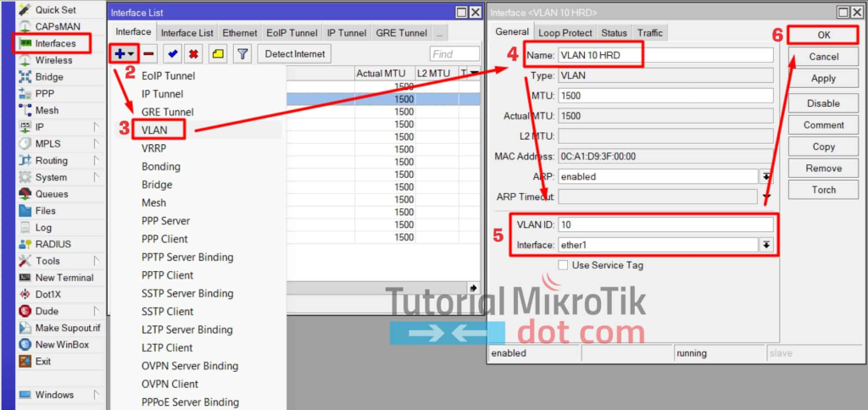Click in the Find search box
The image size is (868, 410).
pyautogui.click(x=454, y=53)
